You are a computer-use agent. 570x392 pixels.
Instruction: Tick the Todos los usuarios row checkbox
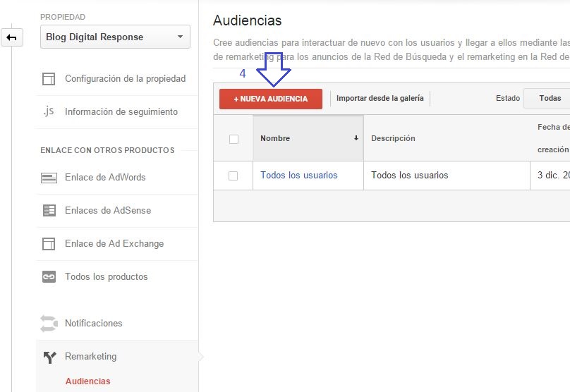(233, 176)
